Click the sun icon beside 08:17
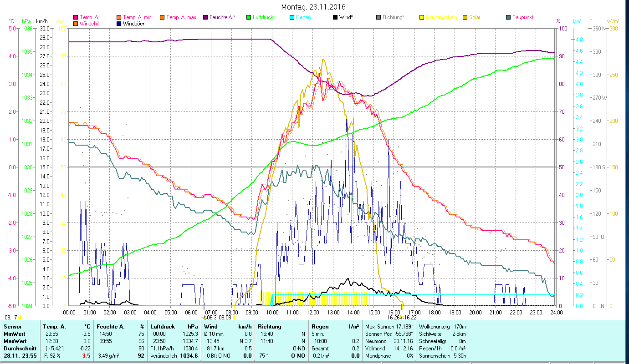The image size is (629, 364). click(20, 318)
